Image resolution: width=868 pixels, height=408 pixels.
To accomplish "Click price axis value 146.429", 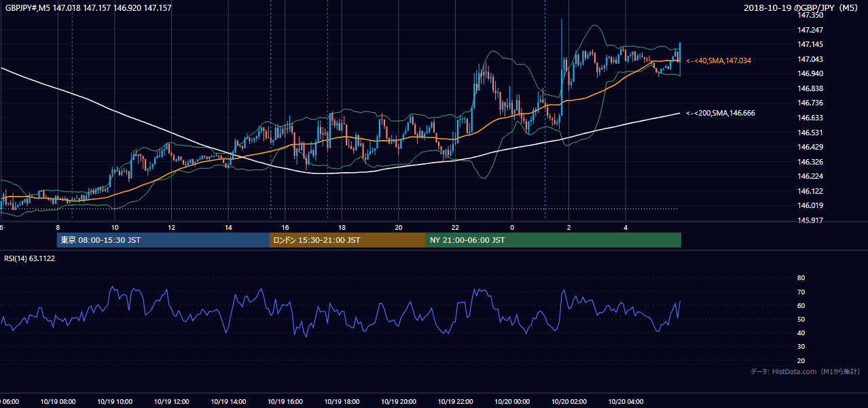I will coord(812,147).
